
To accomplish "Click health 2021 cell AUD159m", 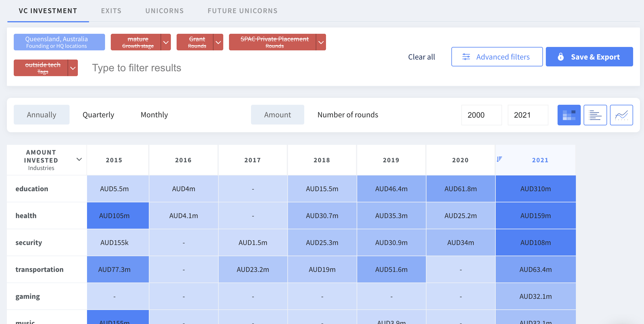I will 536,216.
